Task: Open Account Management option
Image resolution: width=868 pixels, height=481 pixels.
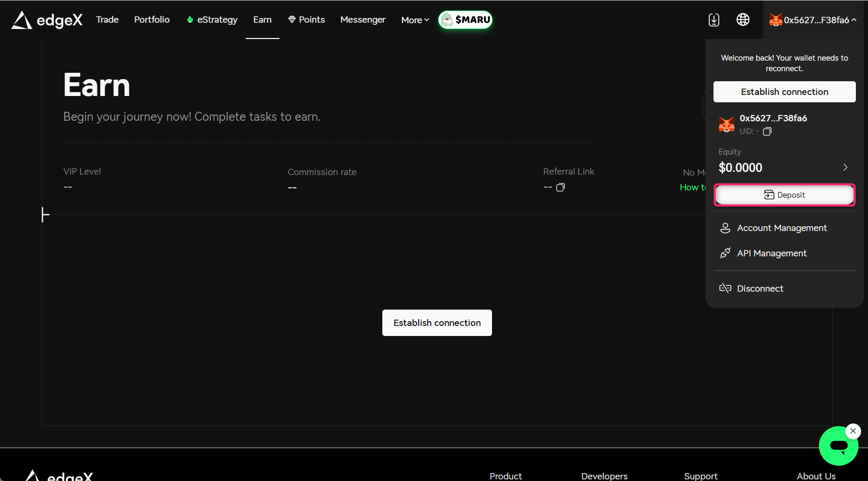Action: [x=782, y=228]
